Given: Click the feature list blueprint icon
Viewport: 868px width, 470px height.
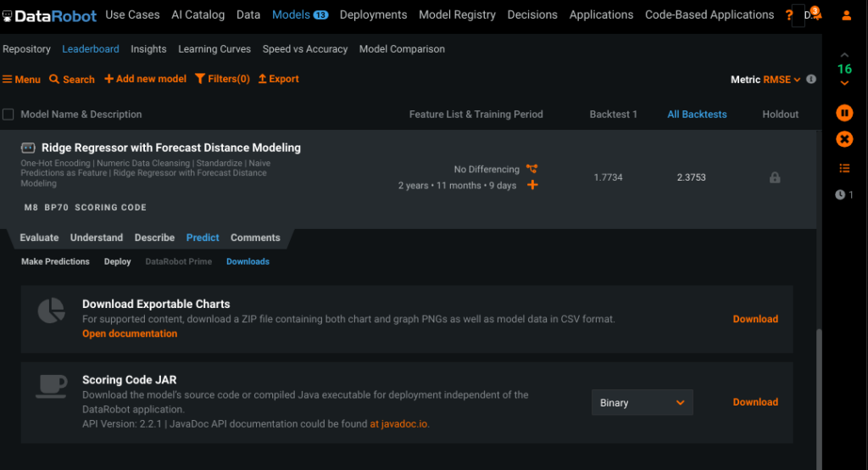Looking at the screenshot, I should pyautogui.click(x=532, y=169).
